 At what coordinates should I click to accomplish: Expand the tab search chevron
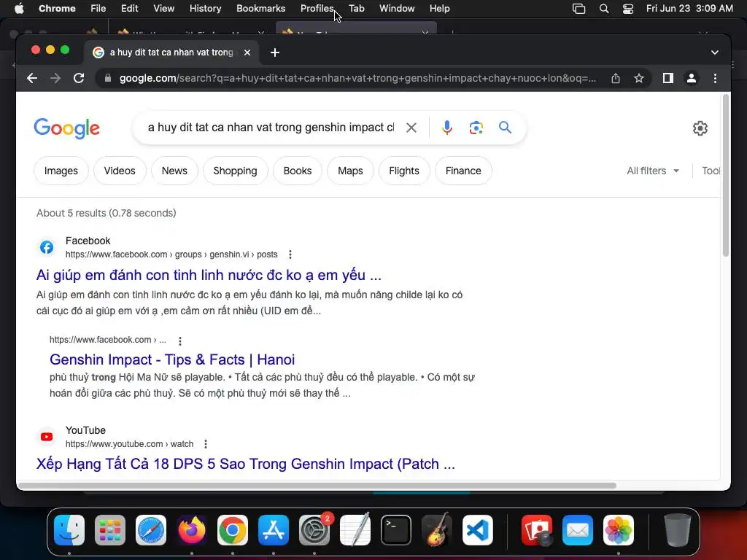(x=715, y=52)
